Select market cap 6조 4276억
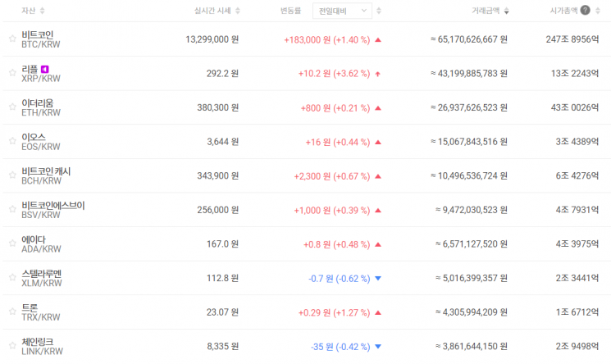The height and width of the screenshot is (364, 611). (577, 175)
